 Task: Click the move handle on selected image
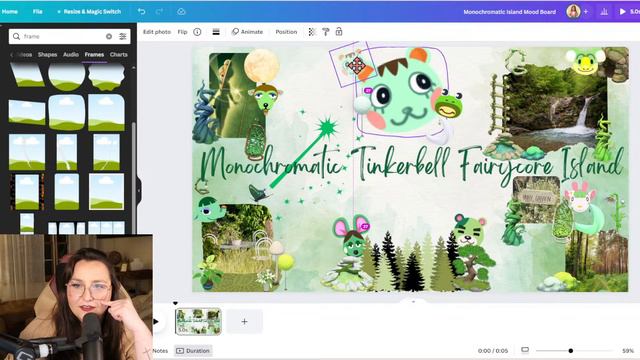[356, 65]
